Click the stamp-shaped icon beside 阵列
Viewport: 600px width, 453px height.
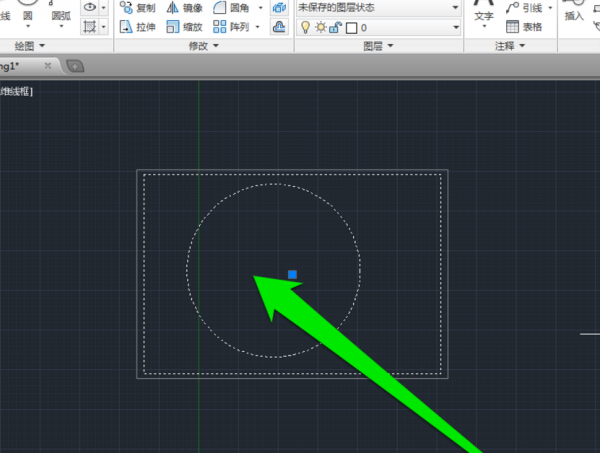pyautogui.click(x=279, y=27)
